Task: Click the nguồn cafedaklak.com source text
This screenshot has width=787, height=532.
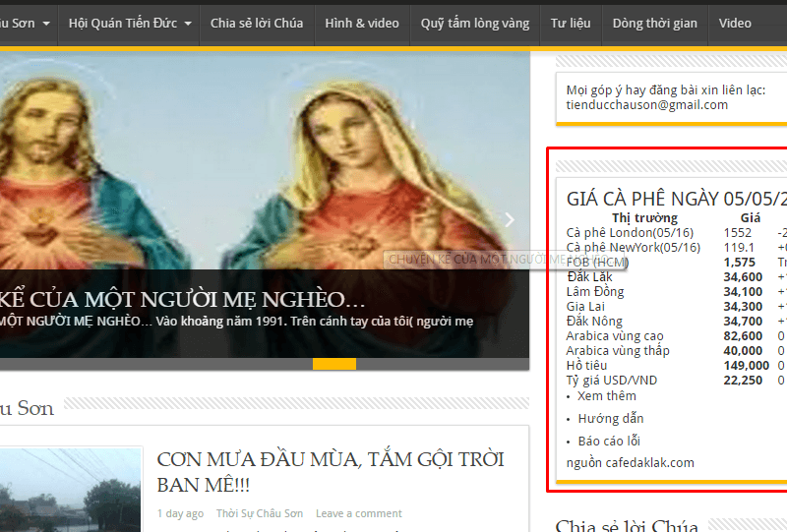Action: (x=630, y=463)
